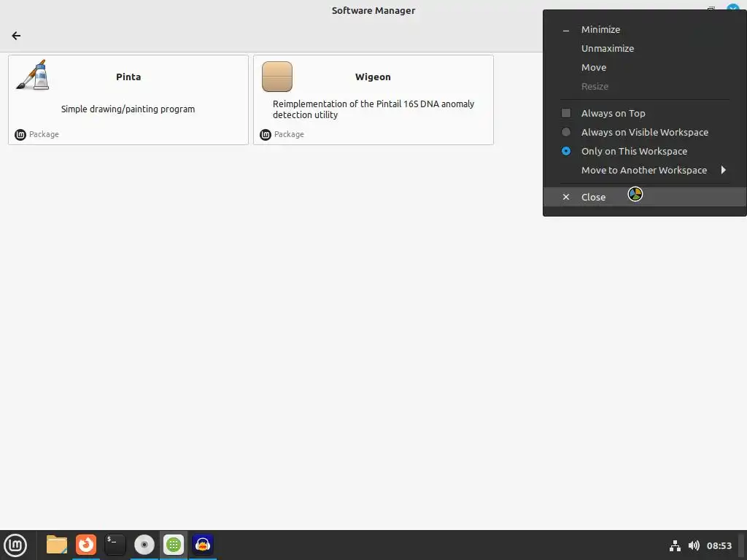Click the Package label under Pinta
The width and height of the screenshot is (747, 560).
pos(44,134)
